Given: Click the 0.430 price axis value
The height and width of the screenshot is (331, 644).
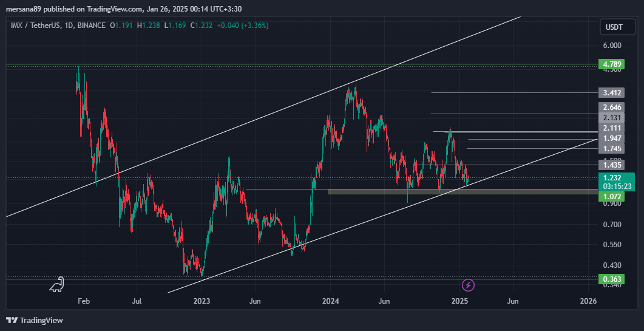Looking at the screenshot, I should [612, 265].
